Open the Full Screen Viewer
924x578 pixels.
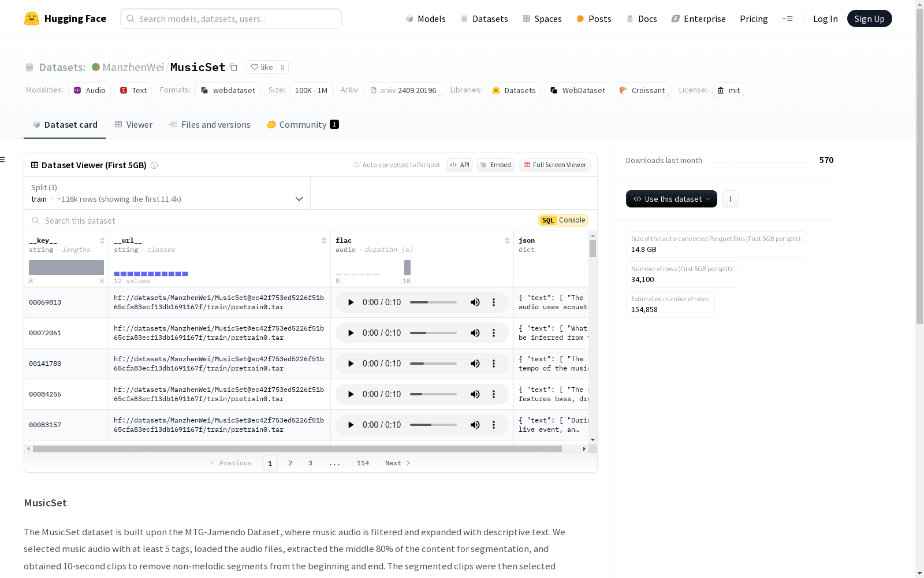tap(555, 165)
